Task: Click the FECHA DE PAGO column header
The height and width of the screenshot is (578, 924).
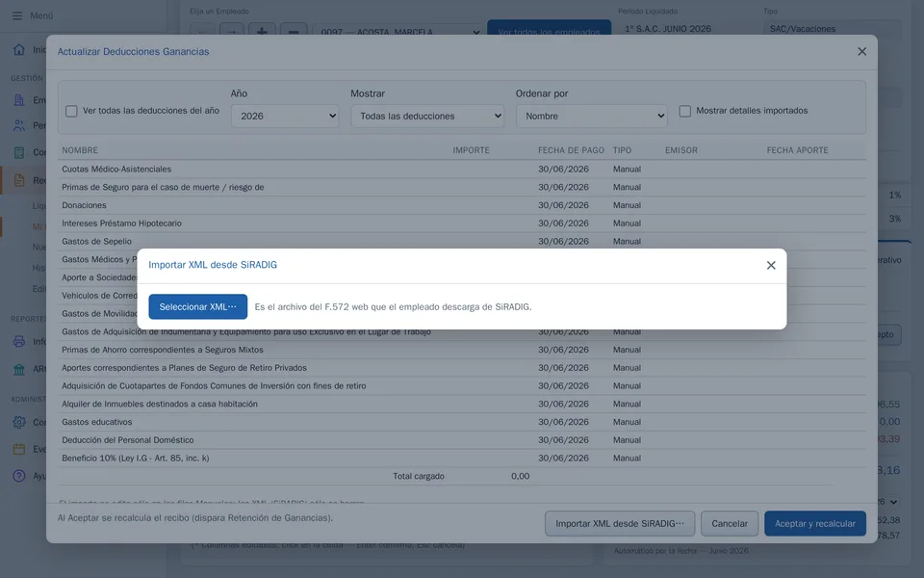Action: (571, 150)
